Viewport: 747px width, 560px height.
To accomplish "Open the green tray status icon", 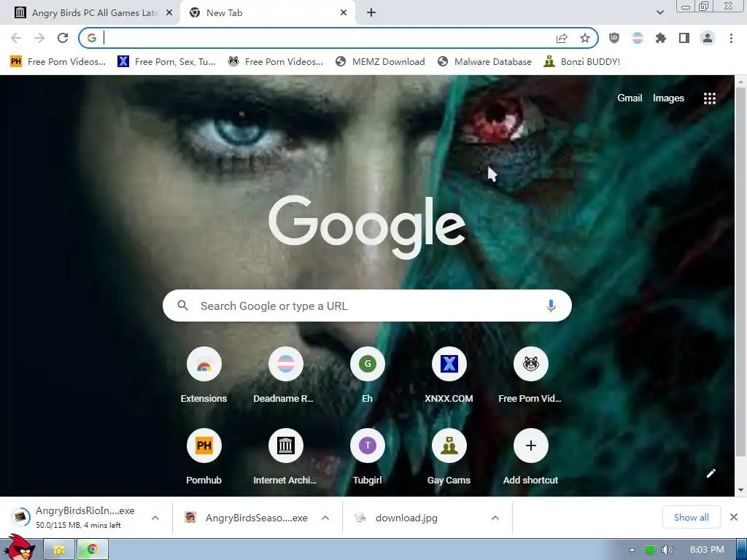I will pyautogui.click(x=650, y=550).
